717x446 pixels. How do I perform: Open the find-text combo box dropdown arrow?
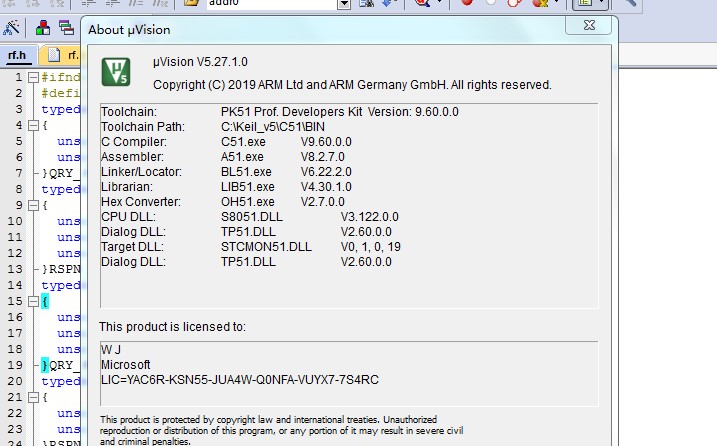[344, 4]
